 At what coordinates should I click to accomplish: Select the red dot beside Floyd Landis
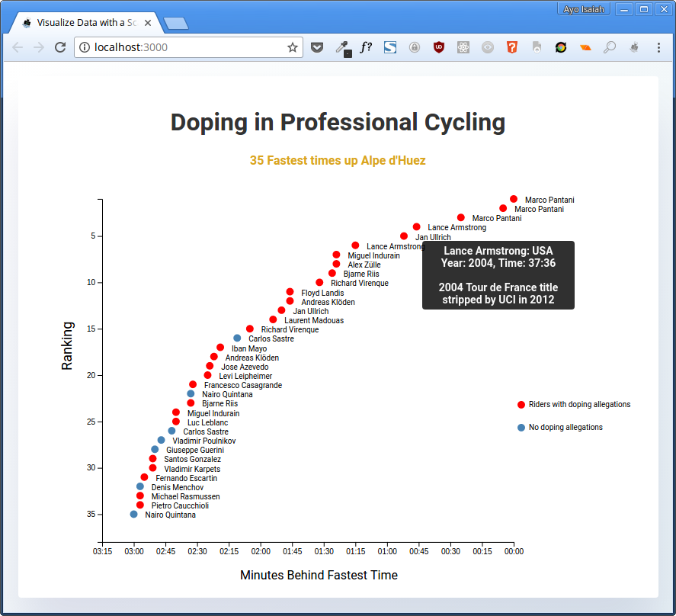[x=290, y=292]
